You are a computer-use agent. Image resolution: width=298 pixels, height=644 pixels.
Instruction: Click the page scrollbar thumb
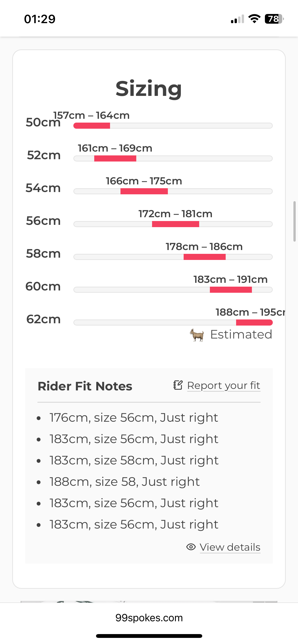click(294, 221)
